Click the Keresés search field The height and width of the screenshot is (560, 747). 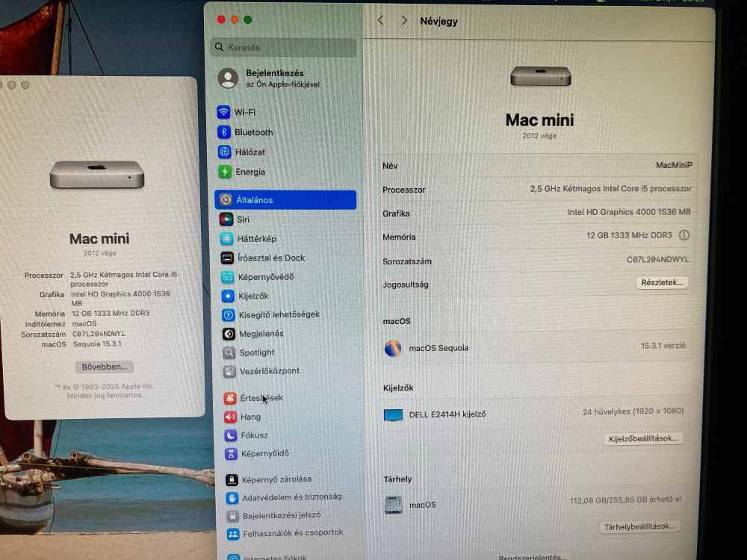[283, 47]
